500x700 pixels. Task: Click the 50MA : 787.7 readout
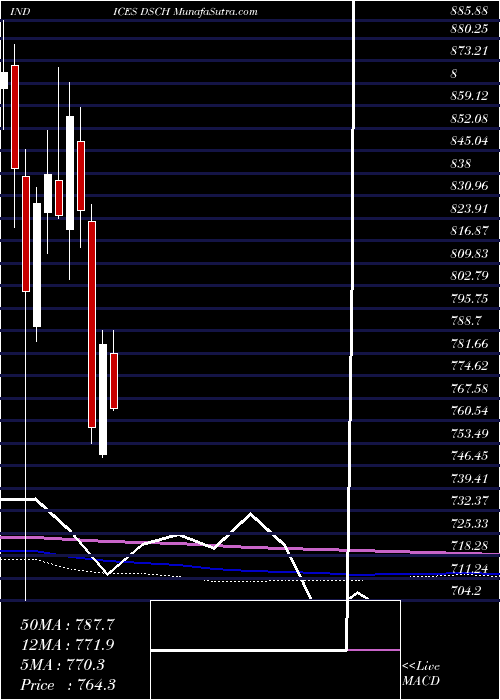click(x=68, y=625)
